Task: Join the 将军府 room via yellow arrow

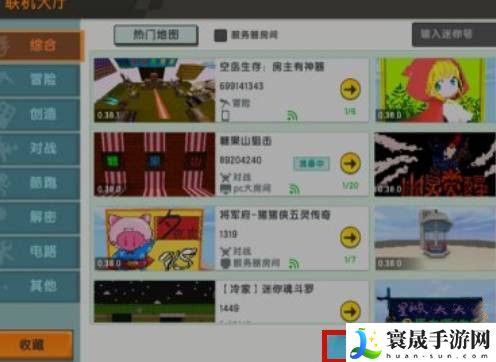Action: pos(350,237)
